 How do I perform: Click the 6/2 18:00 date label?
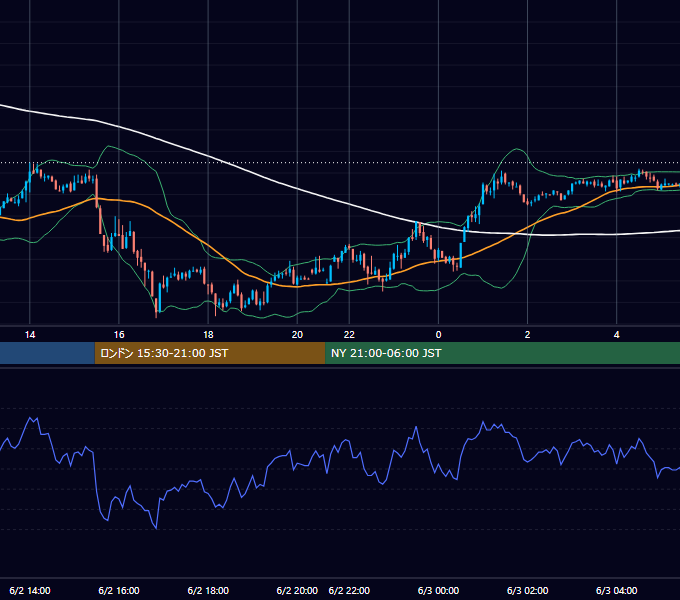(208, 590)
